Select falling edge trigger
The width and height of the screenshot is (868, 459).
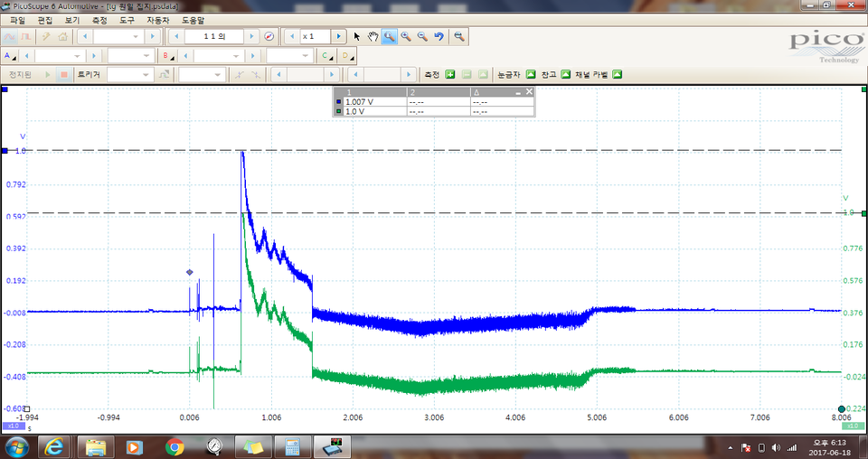coord(255,75)
